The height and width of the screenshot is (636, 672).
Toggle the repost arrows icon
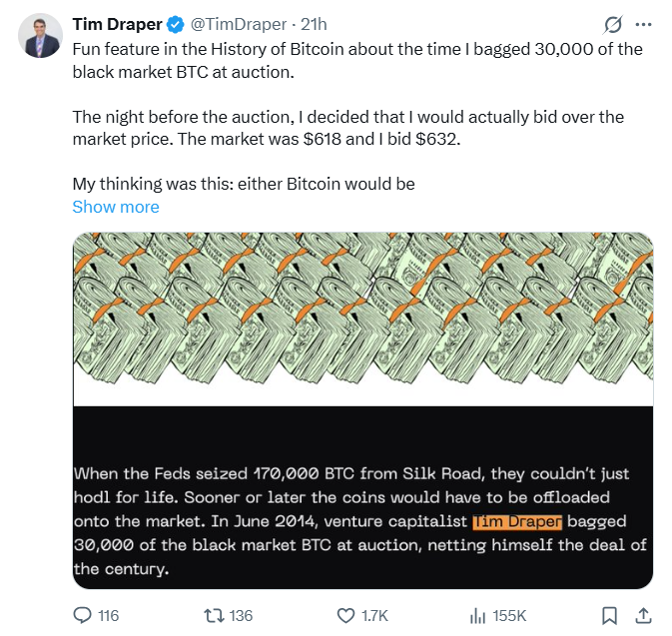pos(212,615)
